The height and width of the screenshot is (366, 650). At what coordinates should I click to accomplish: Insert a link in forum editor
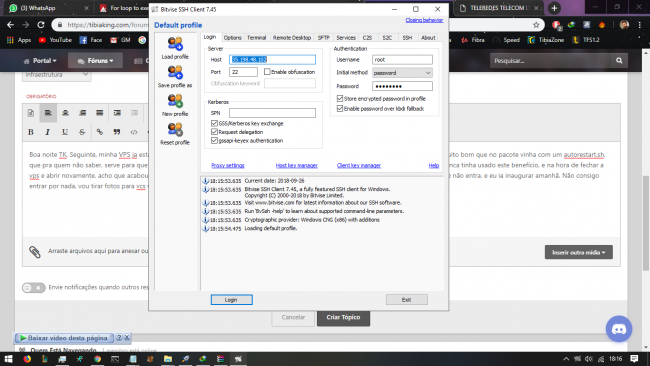tap(99, 132)
